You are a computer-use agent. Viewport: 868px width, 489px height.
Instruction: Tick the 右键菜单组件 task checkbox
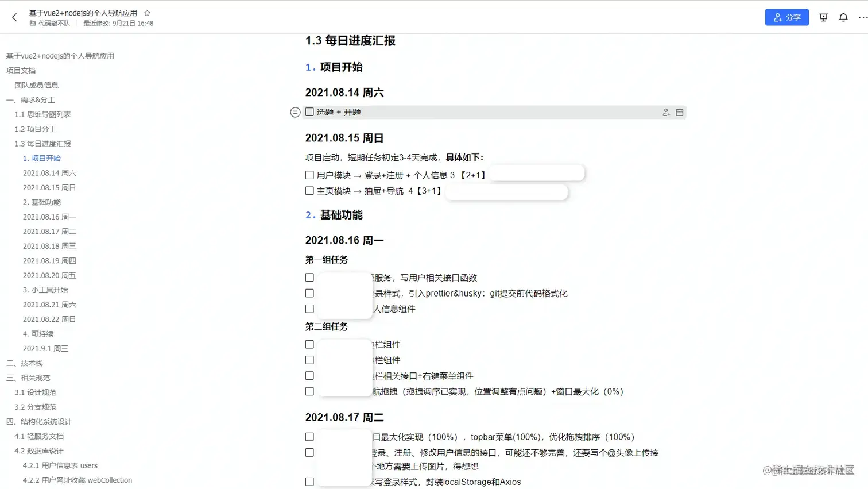(x=309, y=376)
